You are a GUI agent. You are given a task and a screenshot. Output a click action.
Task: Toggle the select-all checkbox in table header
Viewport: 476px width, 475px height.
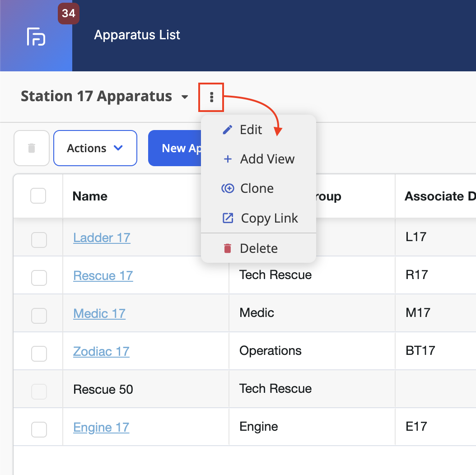(38, 196)
